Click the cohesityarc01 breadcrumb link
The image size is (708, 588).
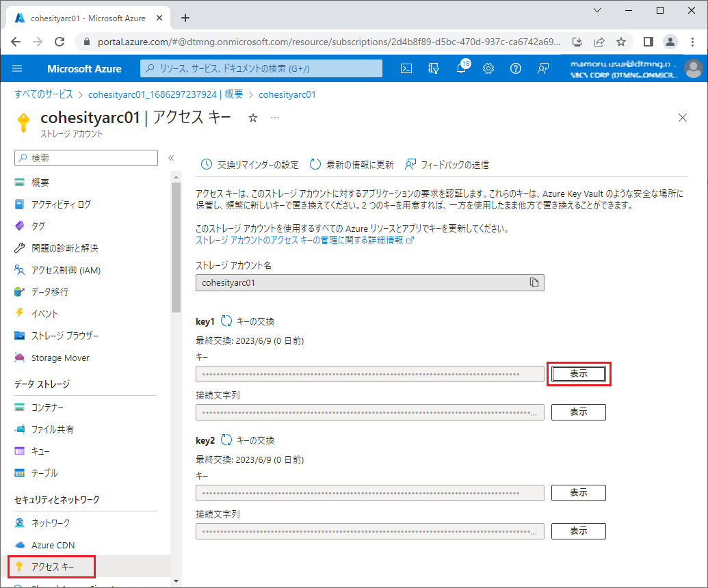(287, 94)
